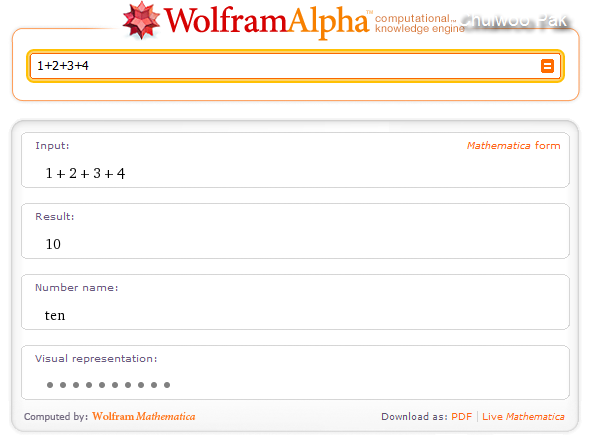Open the Live Mathematica download link

523,417
